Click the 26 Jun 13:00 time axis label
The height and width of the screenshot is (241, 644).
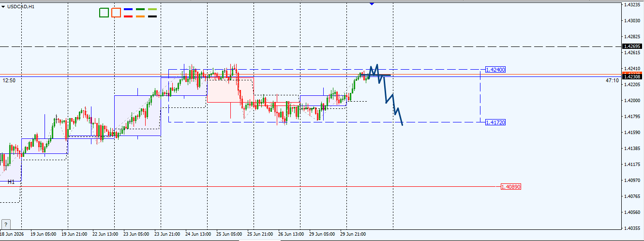[291, 234]
